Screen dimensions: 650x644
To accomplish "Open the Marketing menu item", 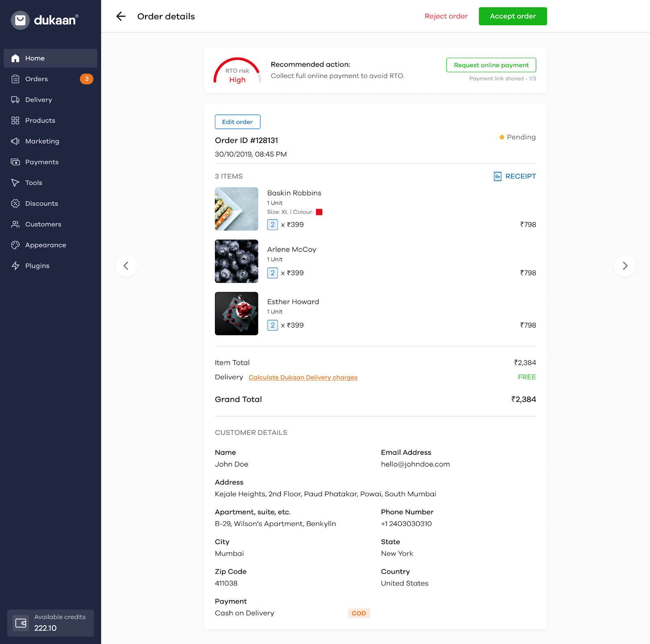I will (x=50, y=141).
